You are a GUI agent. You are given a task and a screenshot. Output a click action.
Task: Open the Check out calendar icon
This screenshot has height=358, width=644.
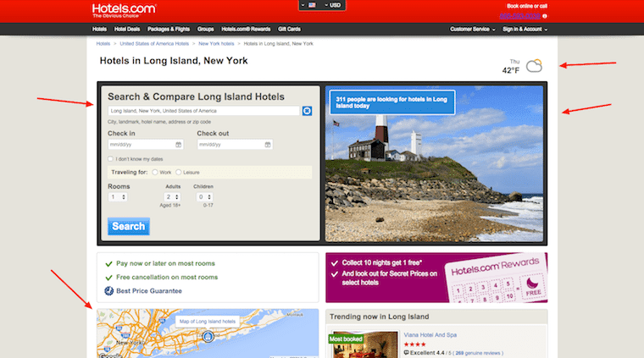[268, 145]
